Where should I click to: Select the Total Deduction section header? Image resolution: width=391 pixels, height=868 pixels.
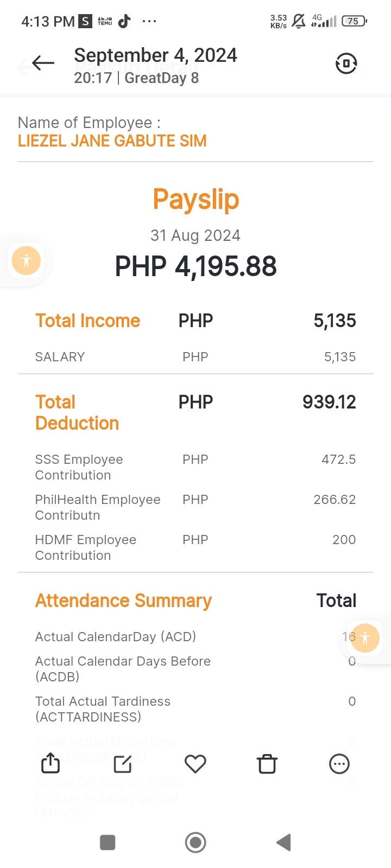[x=77, y=412]
